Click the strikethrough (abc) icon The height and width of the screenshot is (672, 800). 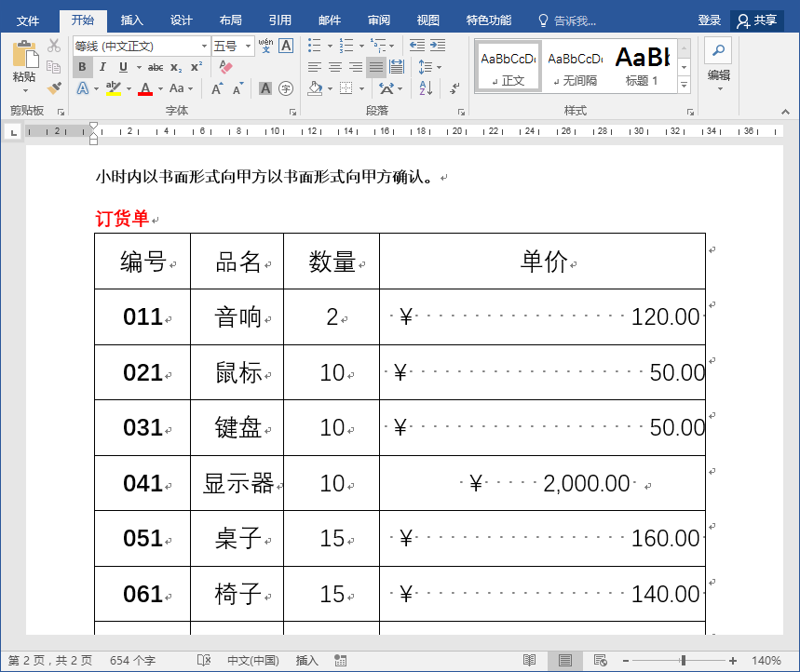[154, 67]
